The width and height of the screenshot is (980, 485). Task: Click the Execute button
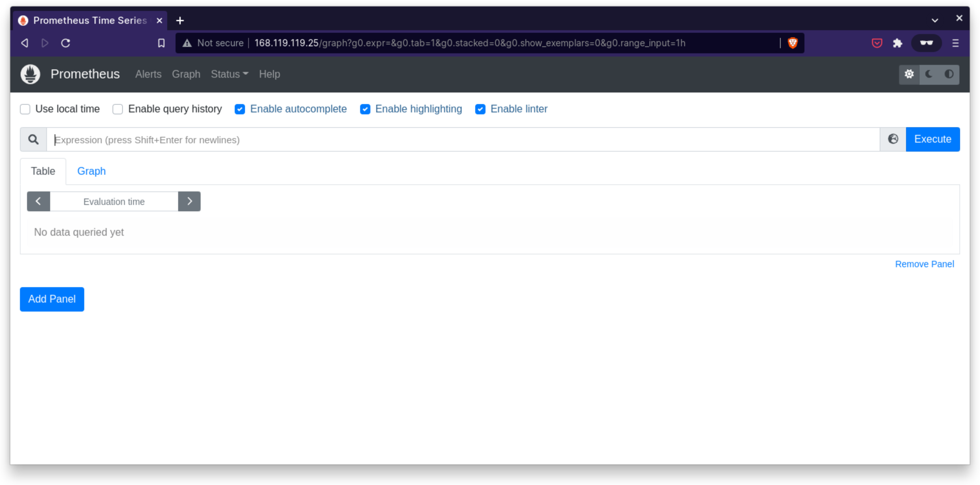(933, 139)
